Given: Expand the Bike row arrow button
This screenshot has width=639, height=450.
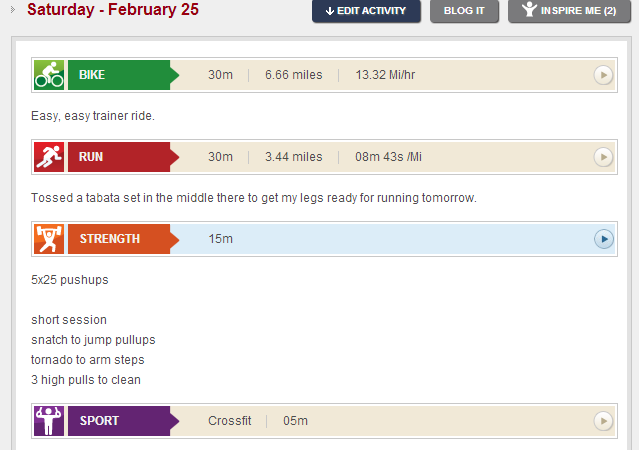Looking at the screenshot, I should point(603,75).
